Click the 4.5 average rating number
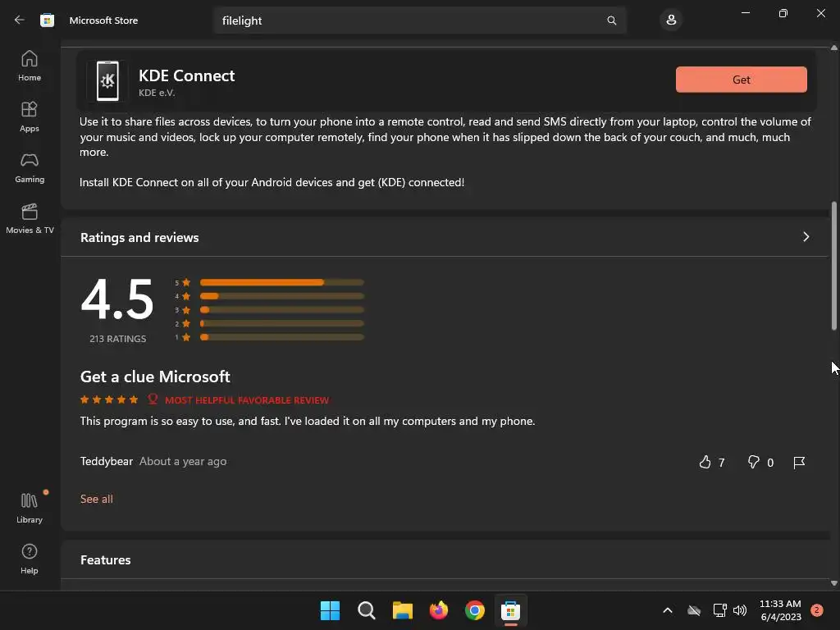840x630 pixels. pyautogui.click(x=117, y=299)
